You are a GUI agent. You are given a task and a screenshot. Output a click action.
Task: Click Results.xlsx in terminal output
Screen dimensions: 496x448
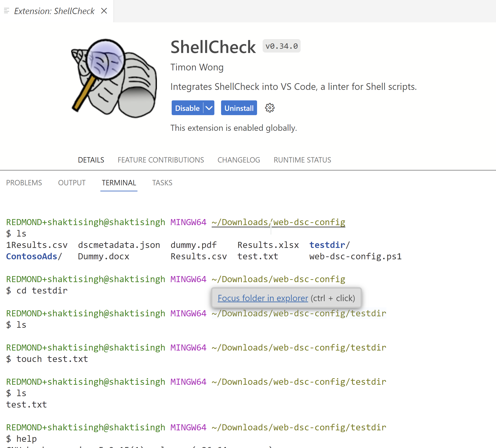(268, 245)
